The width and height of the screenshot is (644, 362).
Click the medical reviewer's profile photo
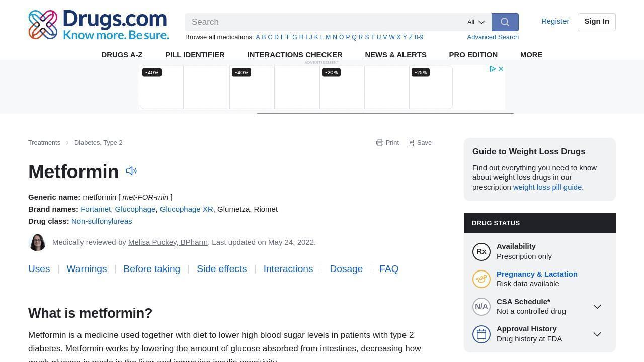[x=37, y=242]
